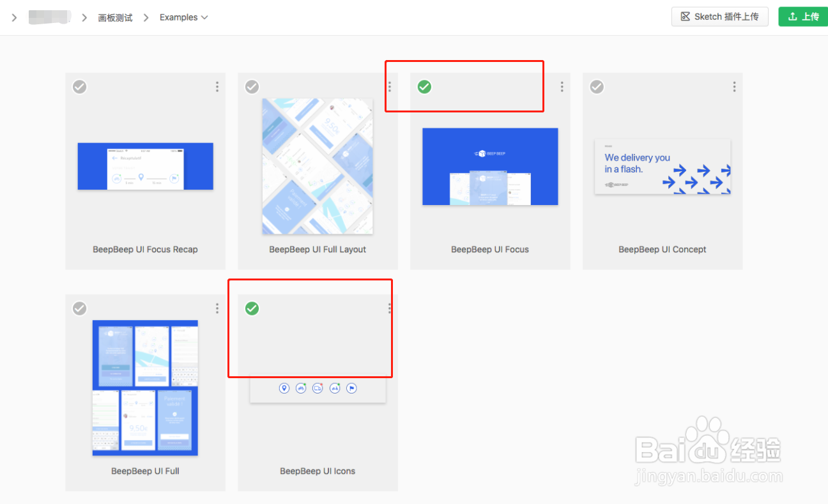828x504 pixels.
Task: Open the We delivery you concept thumbnail
Action: pos(663,166)
